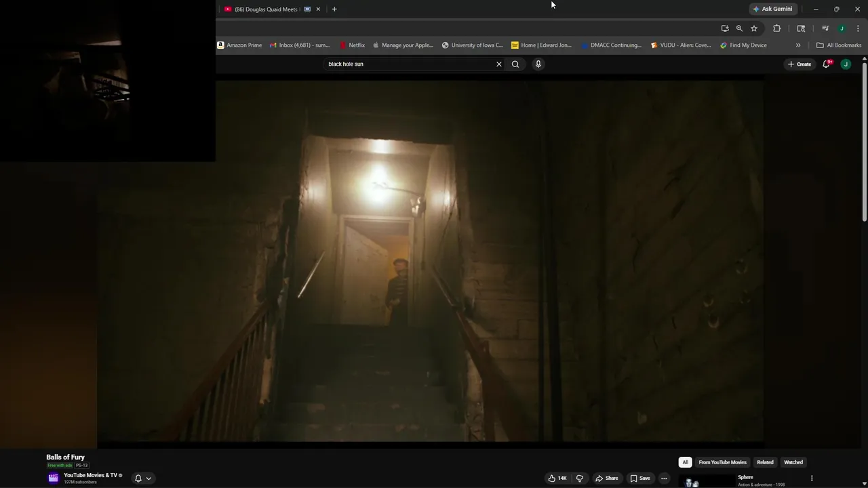Click the YouTube search magnifier button
Screen dimensions: 868x488
click(515, 64)
